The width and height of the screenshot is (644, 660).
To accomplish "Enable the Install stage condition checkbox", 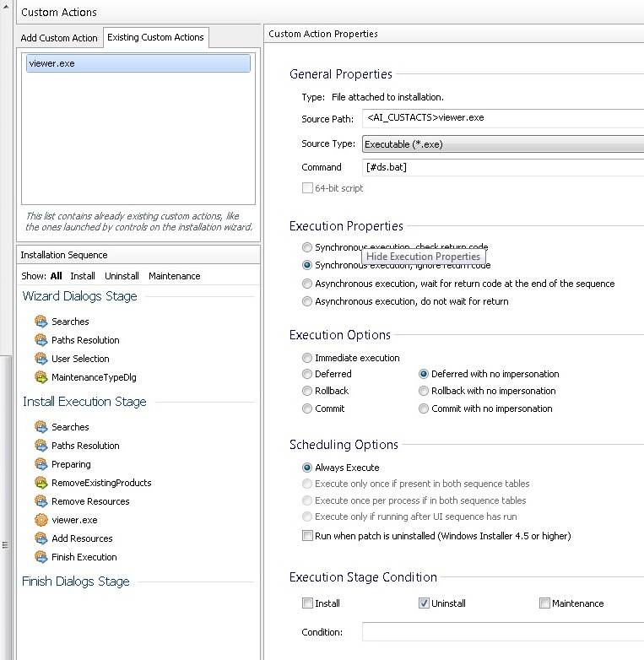I will pyautogui.click(x=307, y=603).
